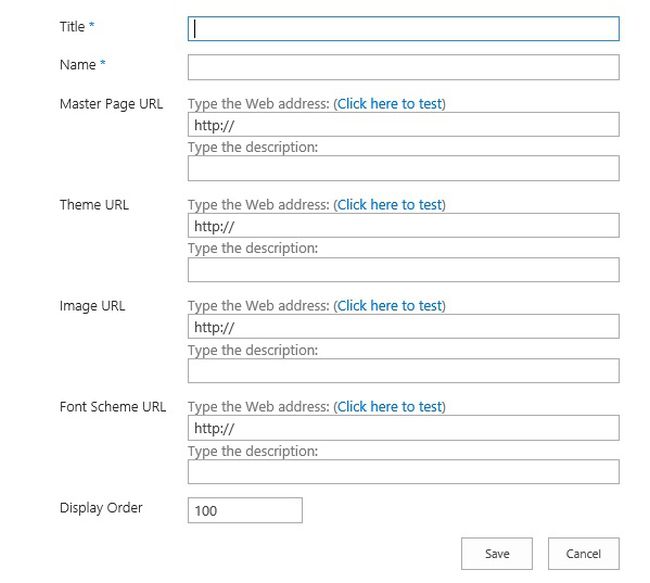Screen dimensions: 650x583
Task: Click the Theme URL web address field
Action: click(403, 226)
